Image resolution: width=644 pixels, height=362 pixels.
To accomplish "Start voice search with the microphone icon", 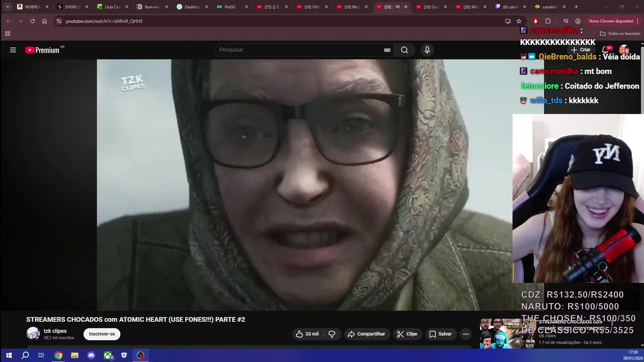I will click(427, 50).
